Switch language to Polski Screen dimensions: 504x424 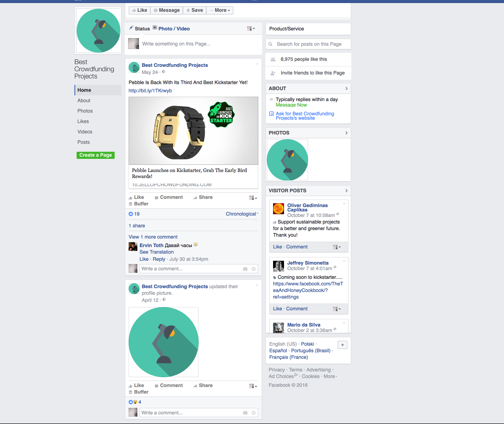308,344
